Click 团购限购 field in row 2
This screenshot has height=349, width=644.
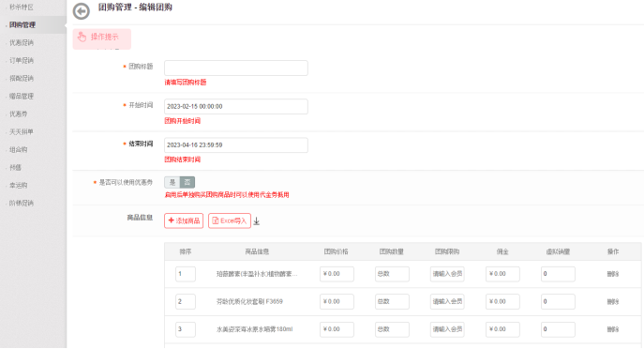447,301
